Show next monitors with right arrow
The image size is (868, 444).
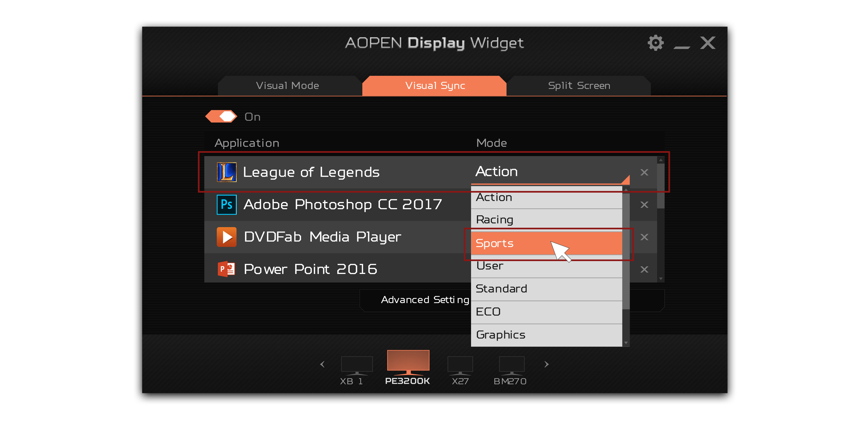(547, 364)
